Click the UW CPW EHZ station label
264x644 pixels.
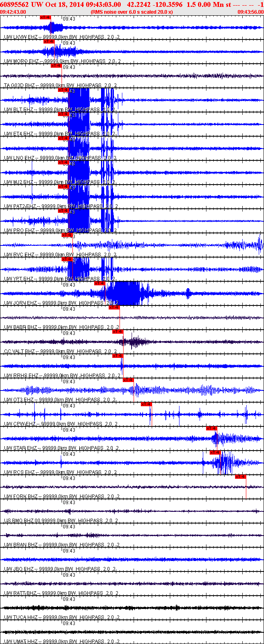(20, 424)
